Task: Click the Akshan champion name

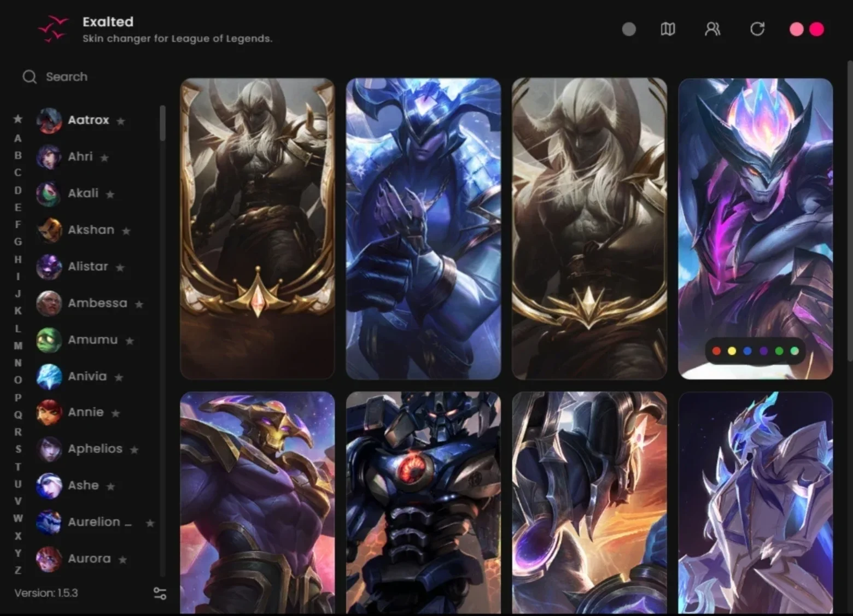Action: click(x=91, y=230)
